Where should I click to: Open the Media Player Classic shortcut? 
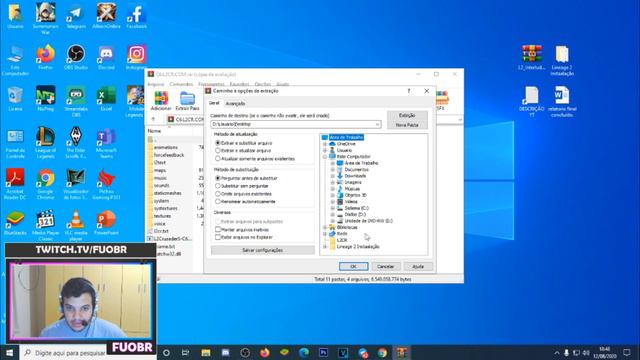click(45, 225)
